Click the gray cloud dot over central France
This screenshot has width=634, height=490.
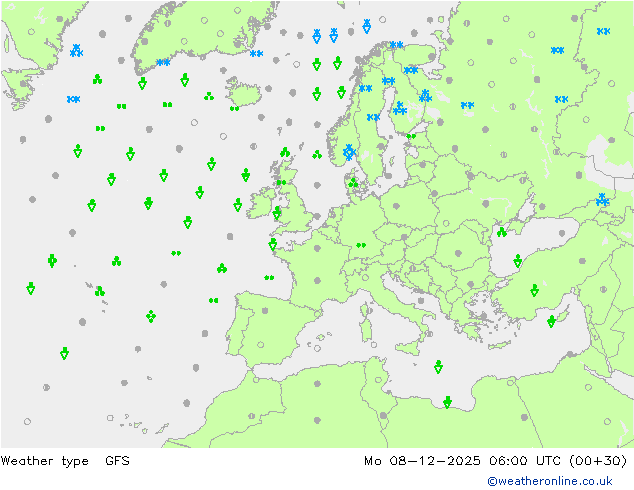pos(317,280)
